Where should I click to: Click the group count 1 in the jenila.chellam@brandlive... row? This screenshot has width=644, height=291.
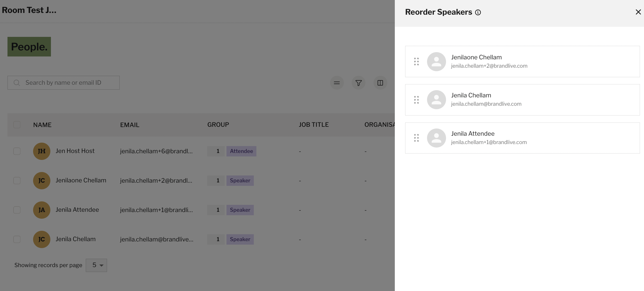(216, 239)
